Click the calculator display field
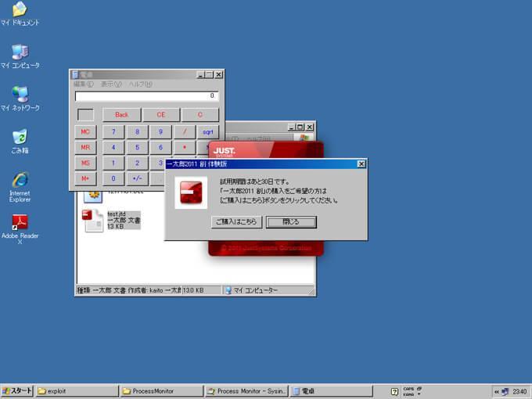Screen dimensions: 532x399 (146, 96)
